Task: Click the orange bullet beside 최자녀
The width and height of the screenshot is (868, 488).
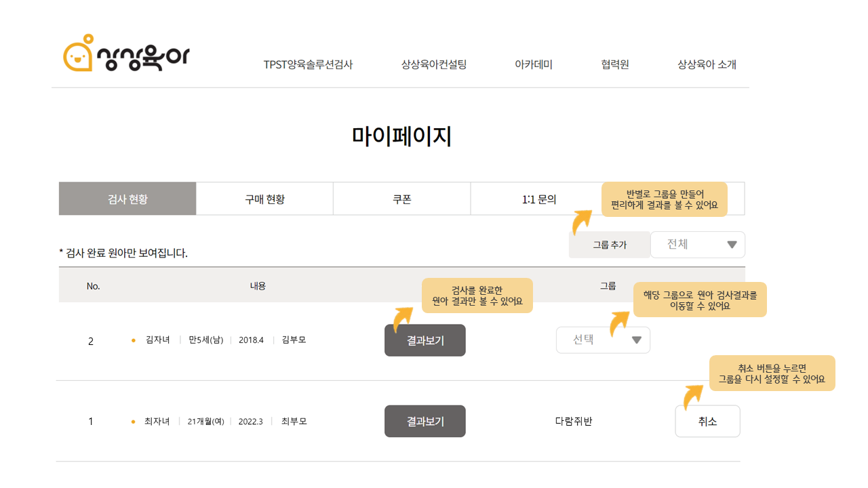Action: (x=134, y=422)
